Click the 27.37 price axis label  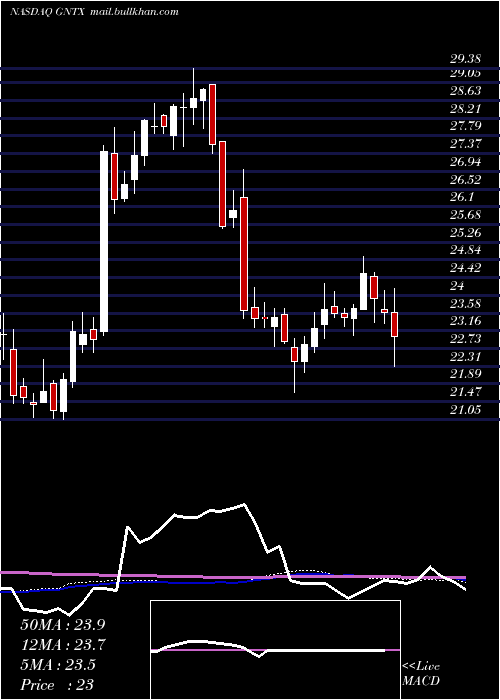[465, 144]
